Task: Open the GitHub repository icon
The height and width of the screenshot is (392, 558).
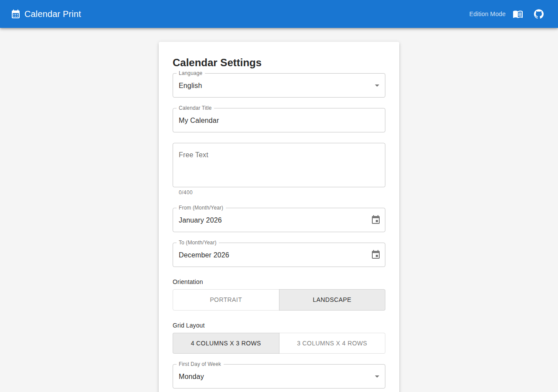Action: tap(539, 14)
